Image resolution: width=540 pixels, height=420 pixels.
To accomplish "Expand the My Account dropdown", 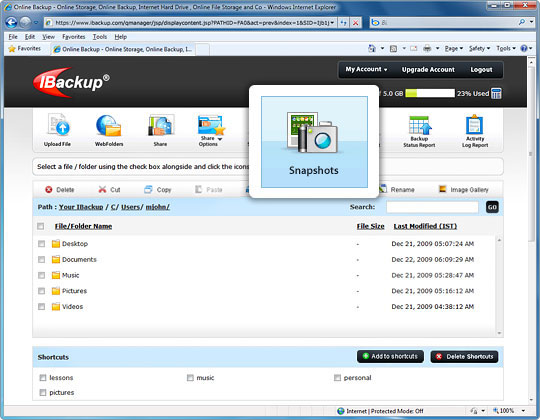I will 366,69.
